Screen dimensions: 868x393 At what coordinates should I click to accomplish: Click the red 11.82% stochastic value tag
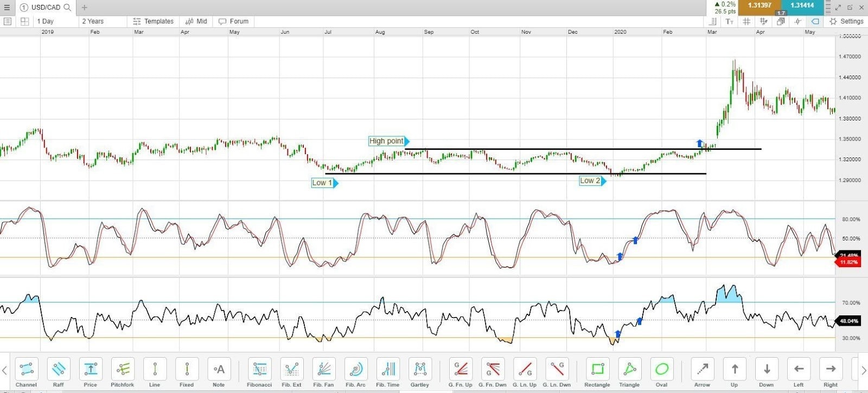pos(848,262)
